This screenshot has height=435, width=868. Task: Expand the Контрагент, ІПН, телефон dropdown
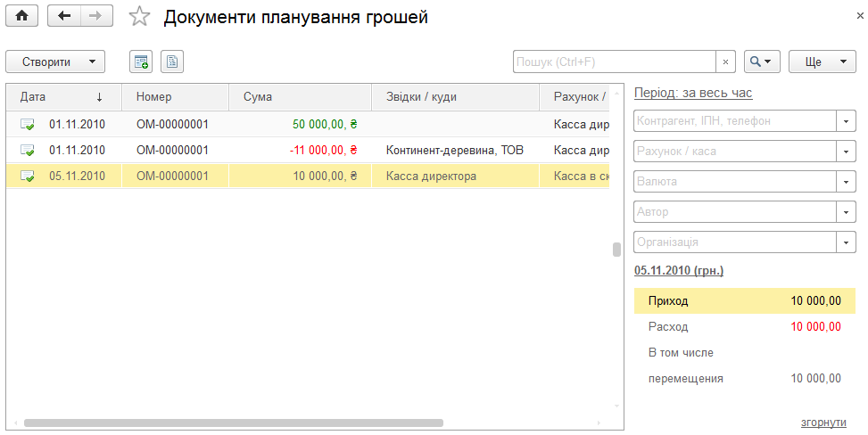846,121
